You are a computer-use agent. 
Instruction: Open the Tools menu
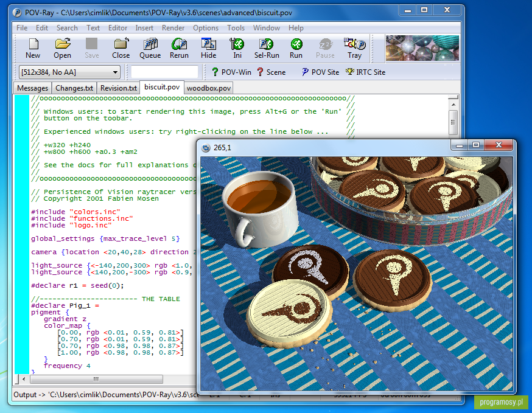tap(236, 28)
